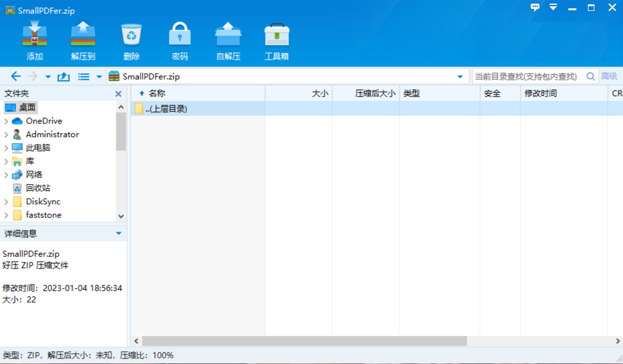The width and height of the screenshot is (623, 364).
Task: Select OneDrive in the folder tree
Action: (44, 121)
